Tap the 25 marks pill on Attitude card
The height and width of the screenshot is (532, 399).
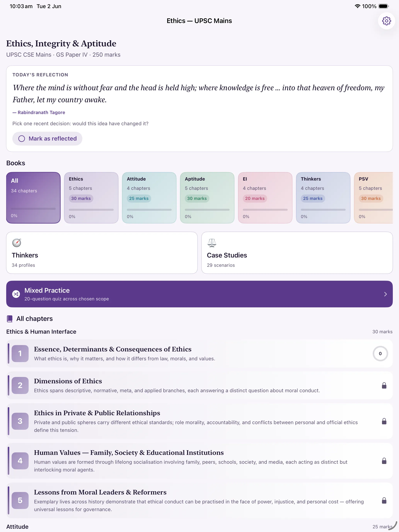tap(139, 198)
